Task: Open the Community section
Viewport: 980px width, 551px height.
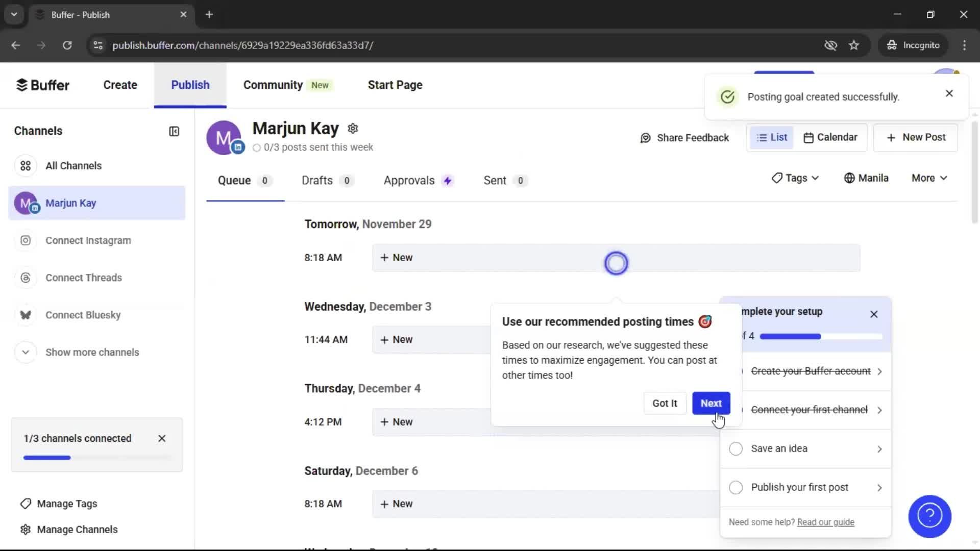Action: [273, 85]
